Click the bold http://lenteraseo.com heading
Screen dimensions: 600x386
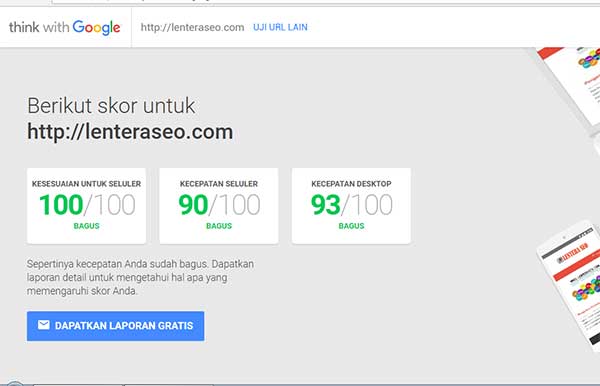click(x=130, y=132)
